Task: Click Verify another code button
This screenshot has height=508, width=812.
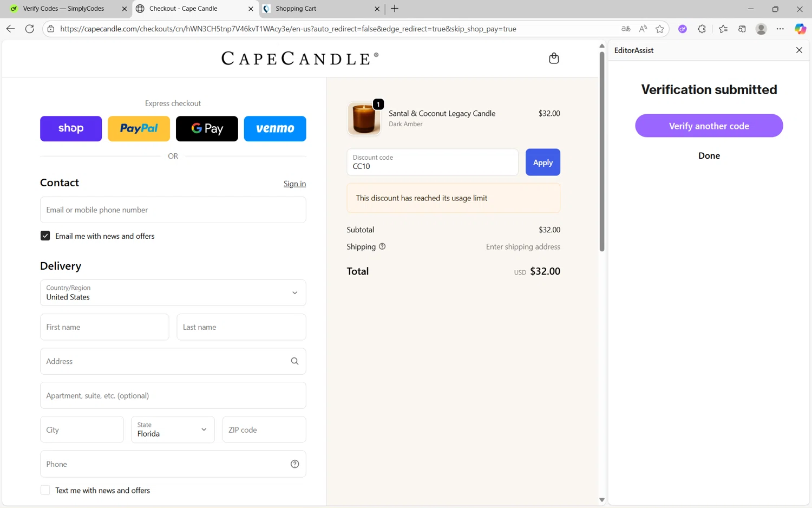Action: coord(709,126)
